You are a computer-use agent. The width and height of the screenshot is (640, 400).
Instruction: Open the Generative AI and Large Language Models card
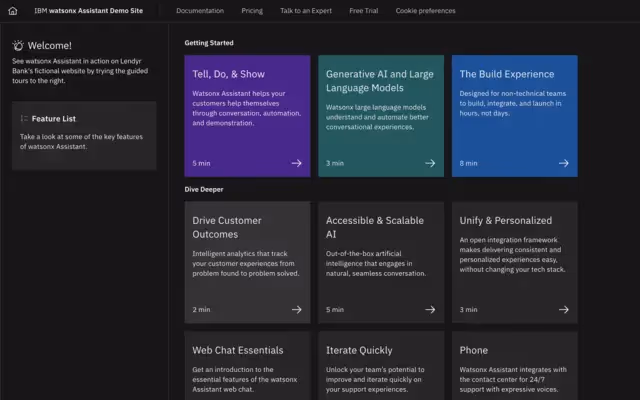tap(381, 116)
